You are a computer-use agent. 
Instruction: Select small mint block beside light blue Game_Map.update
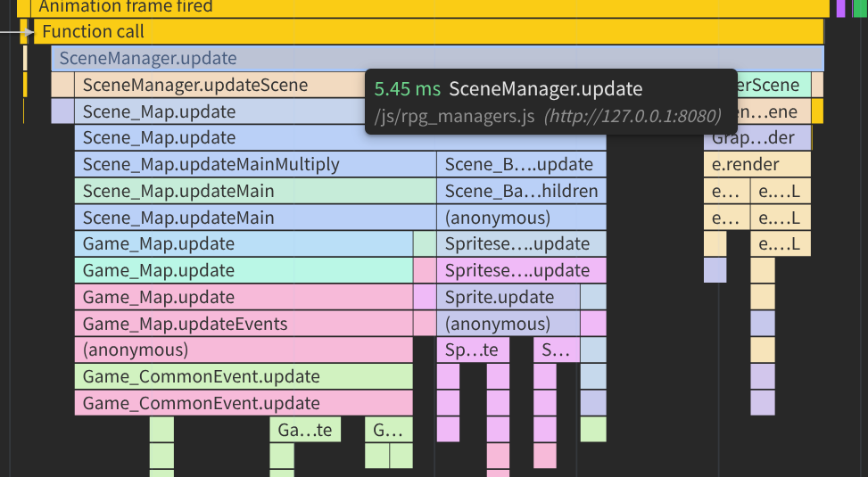pos(425,244)
